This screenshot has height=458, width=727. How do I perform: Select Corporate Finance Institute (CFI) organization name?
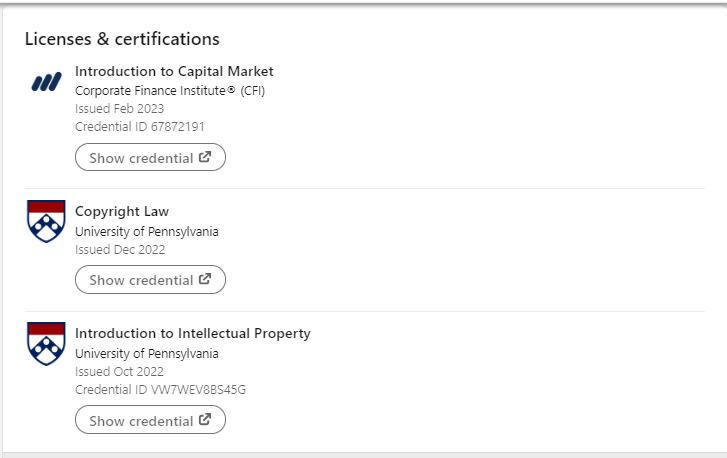pyautogui.click(x=170, y=90)
